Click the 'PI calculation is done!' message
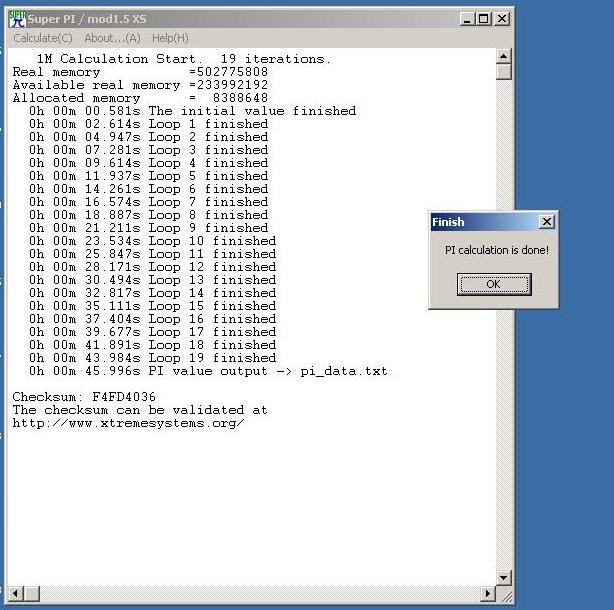This screenshot has height=610, width=614. [x=497, y=250]
